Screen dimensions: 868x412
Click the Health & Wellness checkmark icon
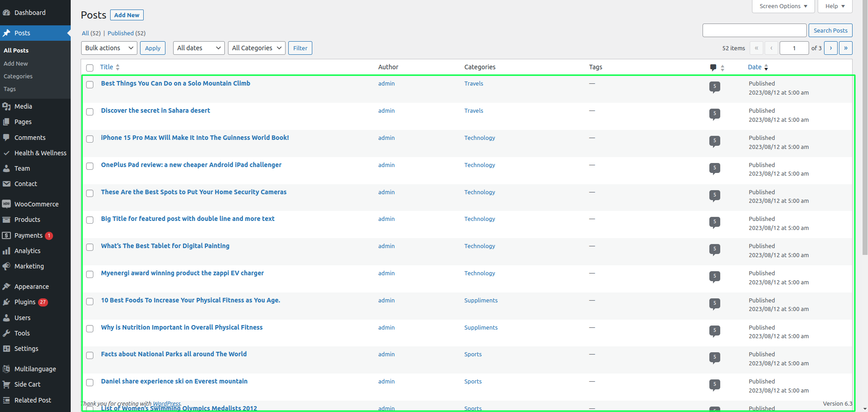6,153
